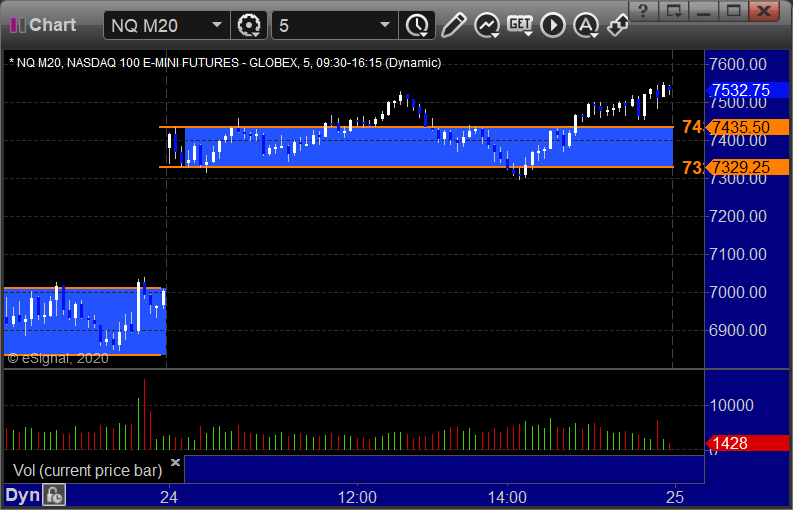Open the studies chart-line icon
This screenshot has height=510, width=793.
click(487, 25)
